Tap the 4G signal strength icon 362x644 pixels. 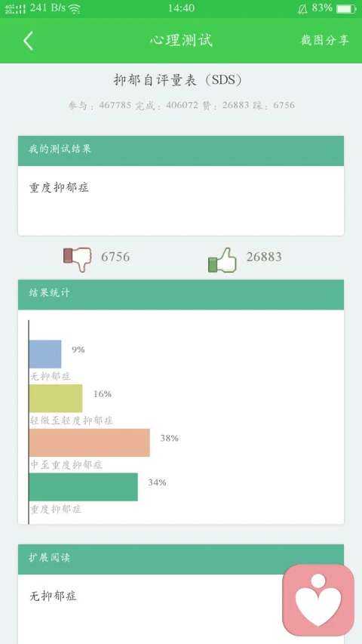[15, 8]
